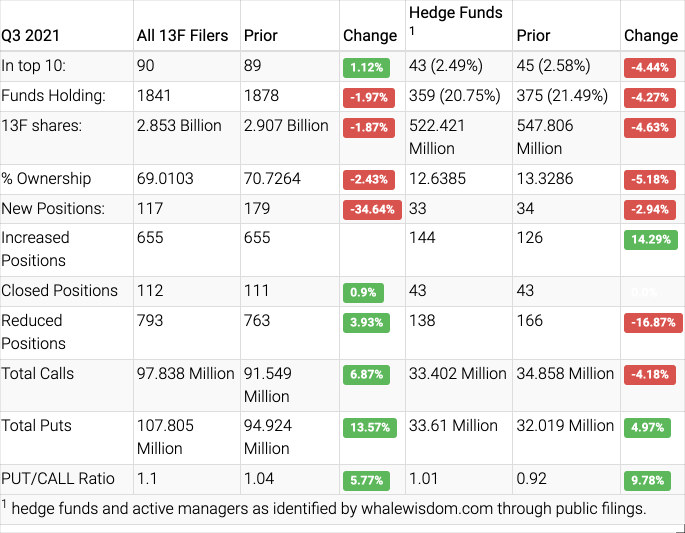The width and height of the screenshot is (685, 533).
Task: Click the green 14.29% Increased Positions badge
Action: point(651,241)
